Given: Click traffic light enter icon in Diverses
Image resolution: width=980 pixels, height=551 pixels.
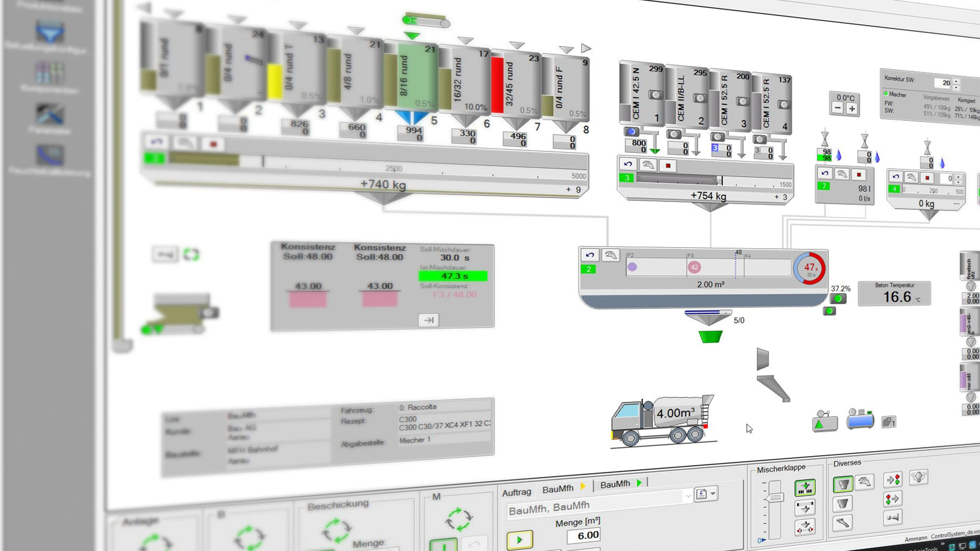Looking at the screenshot, I should pyautogui.click(x=893, y=479).
